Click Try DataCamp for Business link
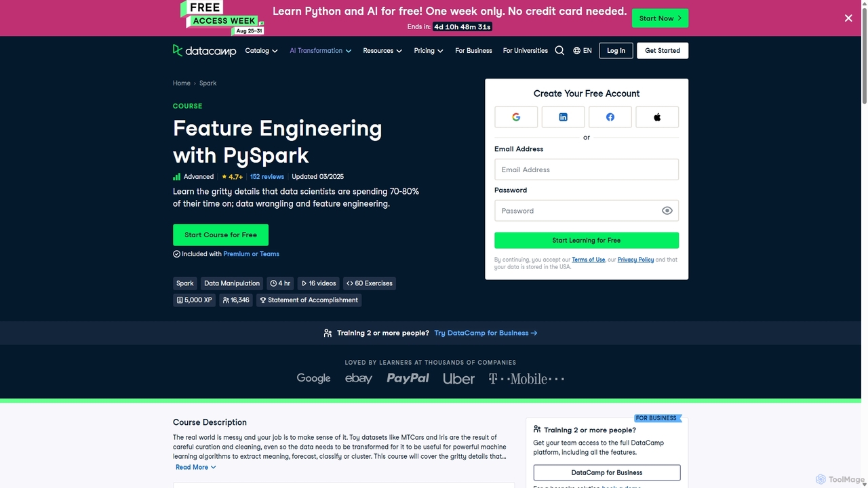 [x=486, y=333]
